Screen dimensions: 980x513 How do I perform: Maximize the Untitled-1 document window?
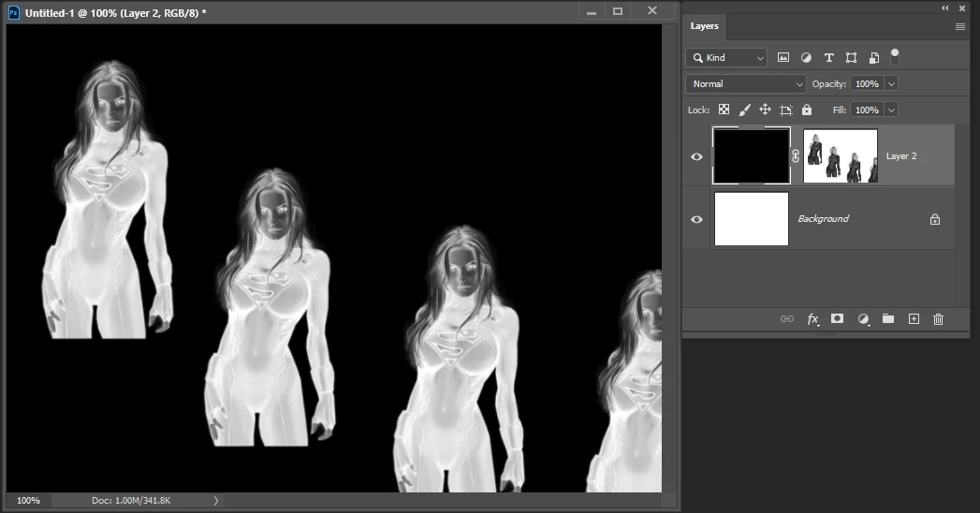click(x=618, y=11)
